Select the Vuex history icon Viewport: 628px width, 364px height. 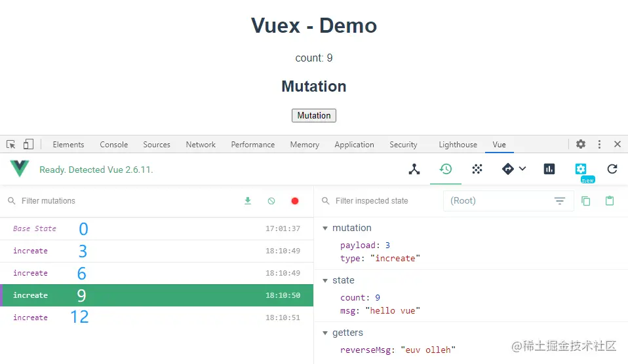[445, 169]
